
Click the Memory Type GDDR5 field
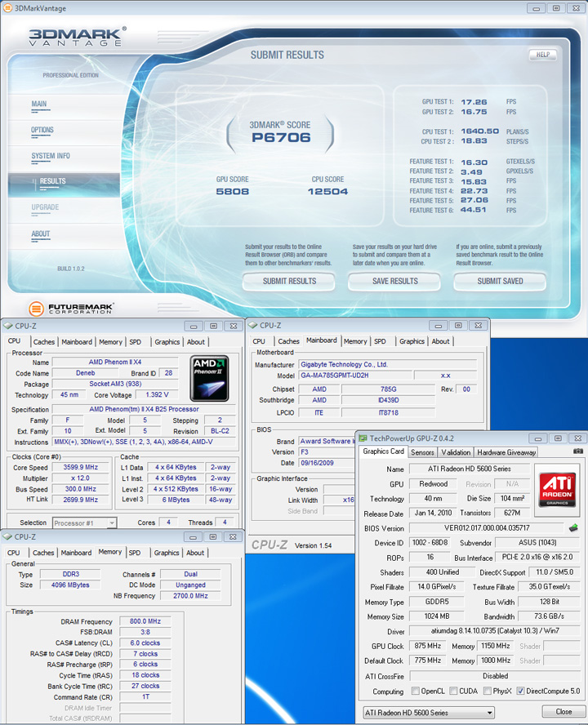436,602
